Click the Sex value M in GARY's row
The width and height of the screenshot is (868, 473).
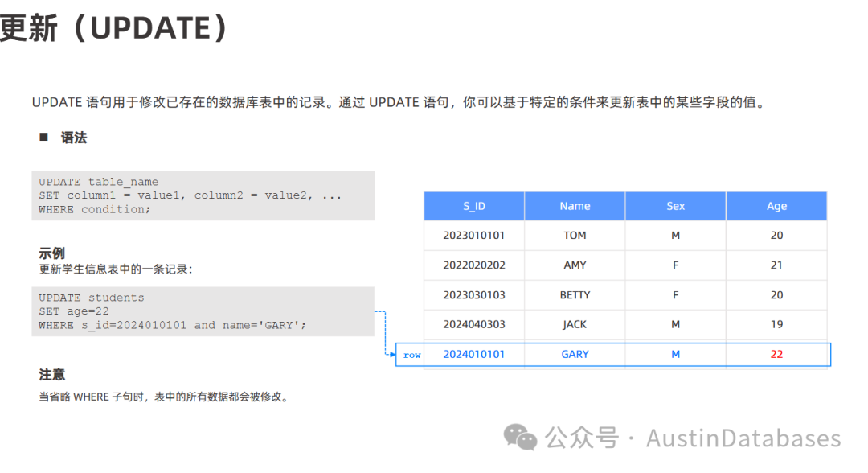pyautogui.click(x=675, y=355)
